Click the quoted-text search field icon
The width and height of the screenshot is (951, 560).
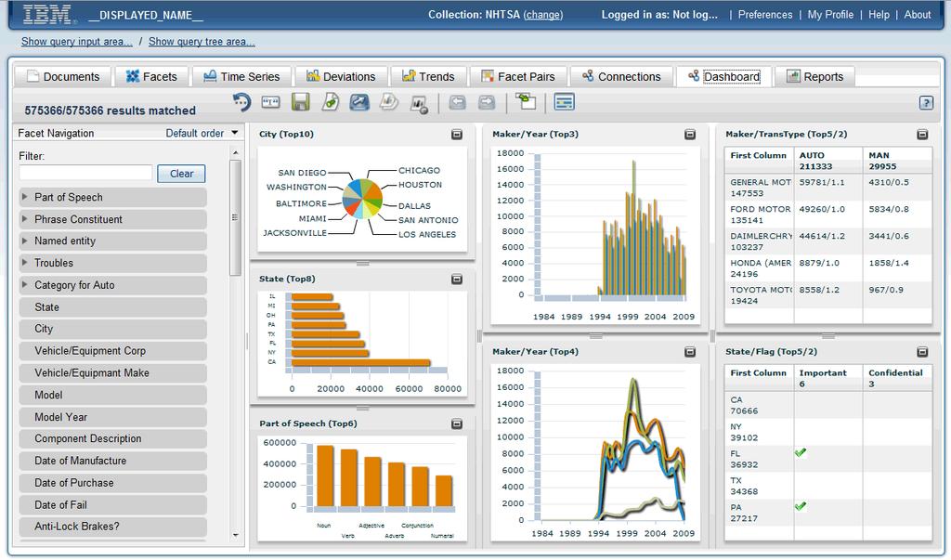[x=270, y=102]
